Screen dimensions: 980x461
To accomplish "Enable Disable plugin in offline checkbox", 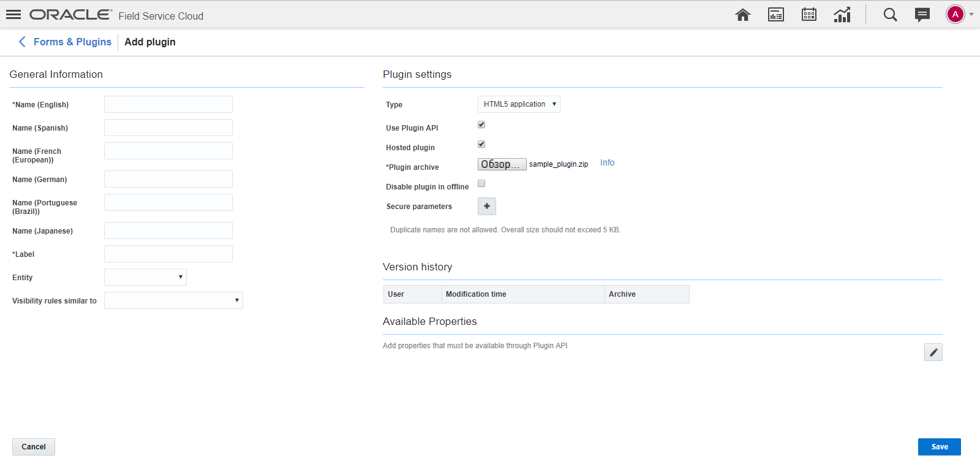I will point(481,183).
